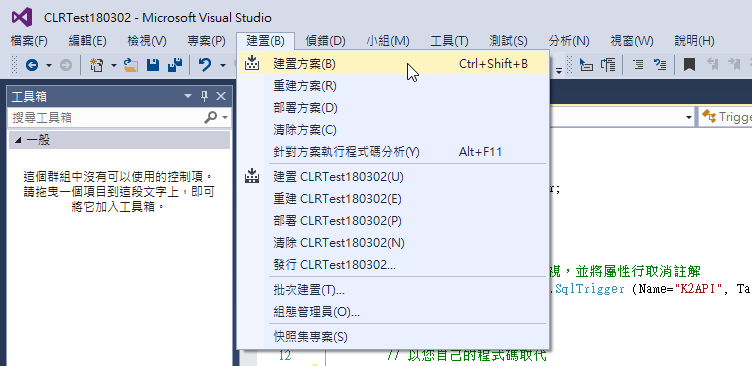The image size is (752, 366).
Task: Click the Bookmark toolbar icon
Action: (690, 64)
